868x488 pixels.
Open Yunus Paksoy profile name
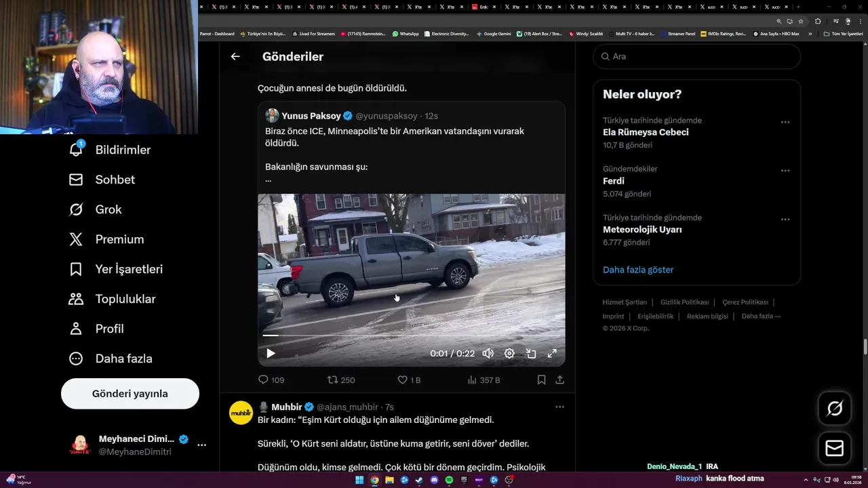[x=311, y=116]
